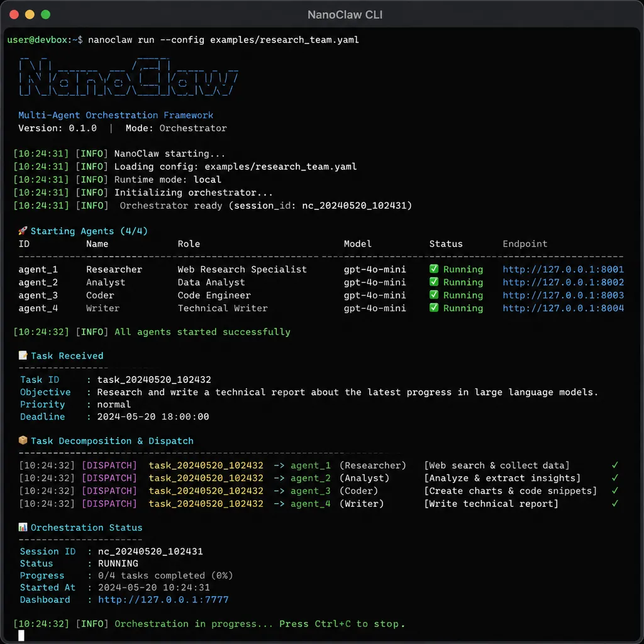
Task: Click the 'Endpoint' column header
Action: tap(525, 244)
